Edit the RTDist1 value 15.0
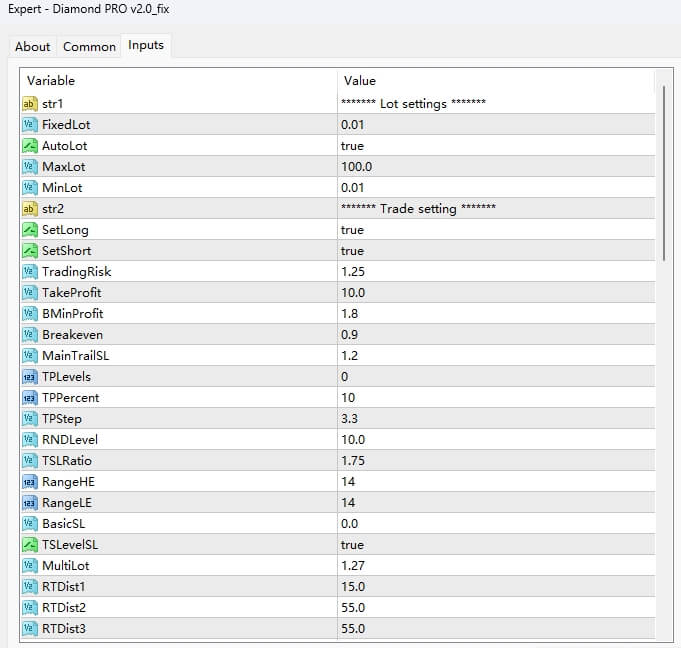The height and width of the screenshot is (648, 681). pos(353,586)
